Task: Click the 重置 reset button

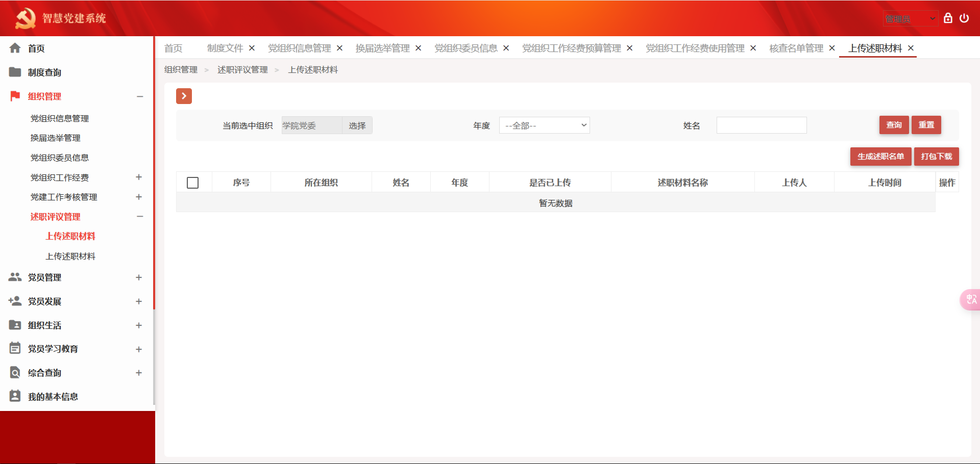Action: pos(926,125)
